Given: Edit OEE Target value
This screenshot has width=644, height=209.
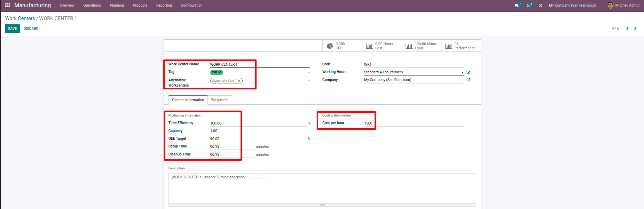Looking at the screenshot, I should (258, 139).
